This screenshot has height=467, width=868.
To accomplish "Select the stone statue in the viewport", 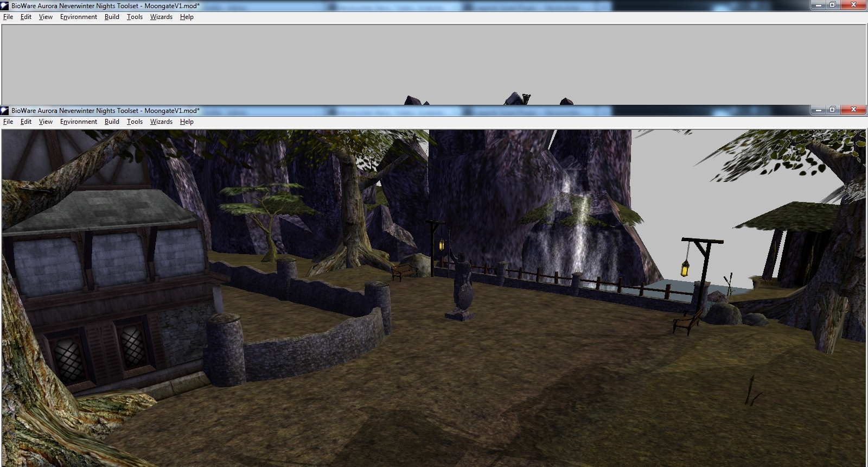I will [x=462, y=288].
